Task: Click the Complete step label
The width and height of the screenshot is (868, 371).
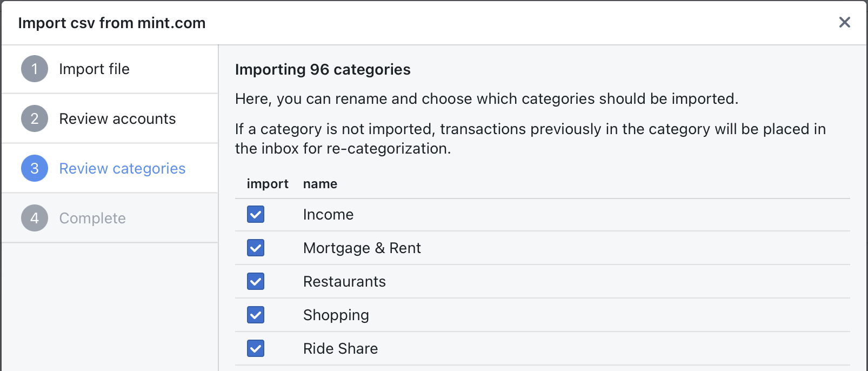Action: coord(92,218)
